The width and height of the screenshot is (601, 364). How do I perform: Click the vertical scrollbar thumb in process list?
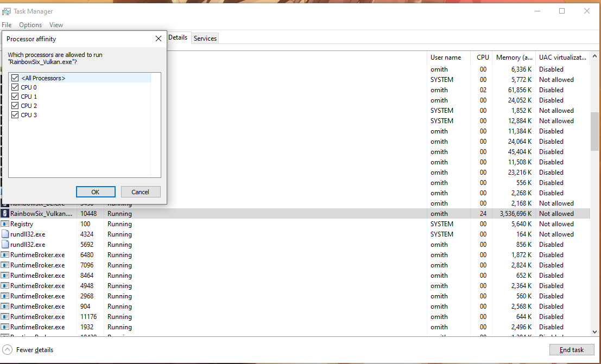click(x=594, y=131)
